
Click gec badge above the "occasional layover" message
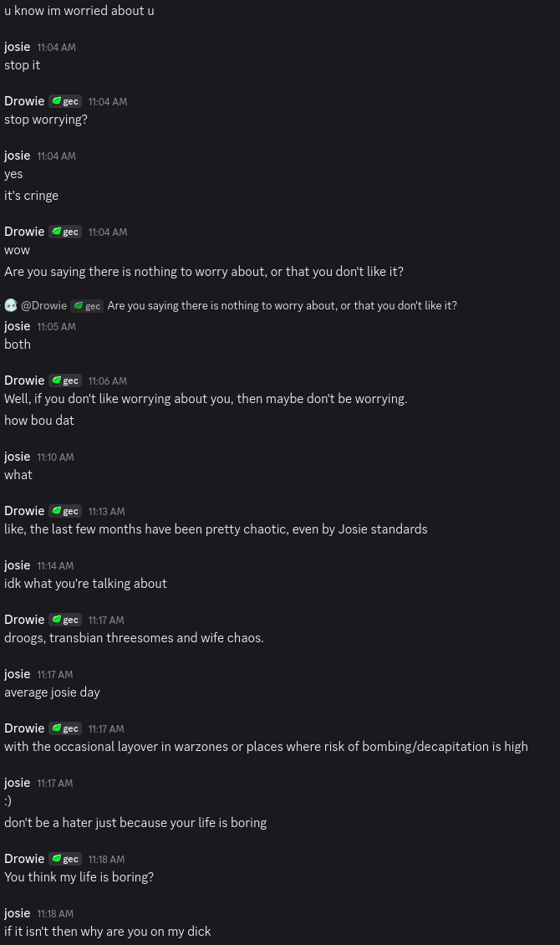65,729
